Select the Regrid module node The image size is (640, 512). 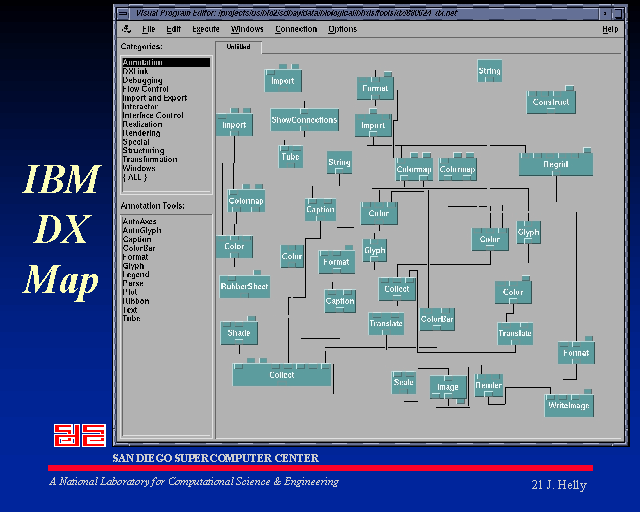point(556,165)
